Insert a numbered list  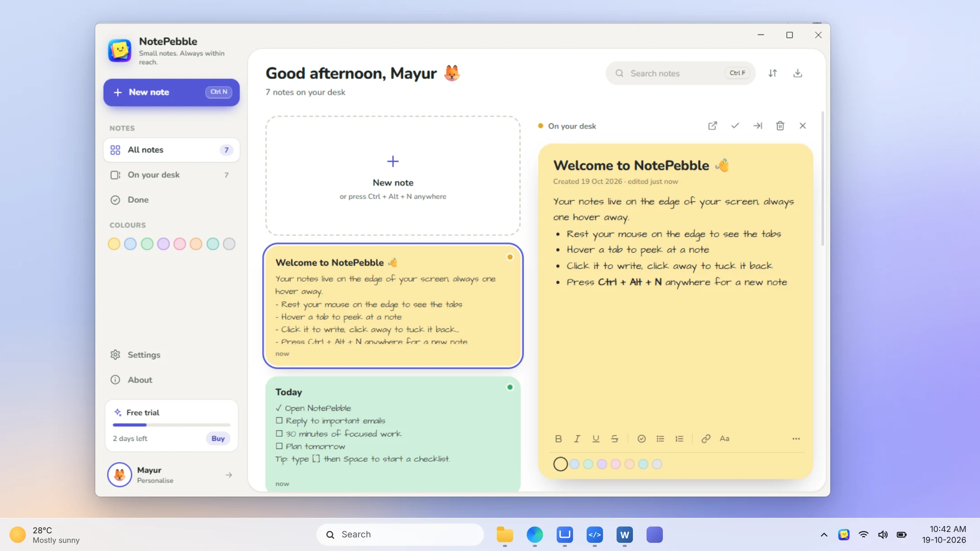point(679,439)
